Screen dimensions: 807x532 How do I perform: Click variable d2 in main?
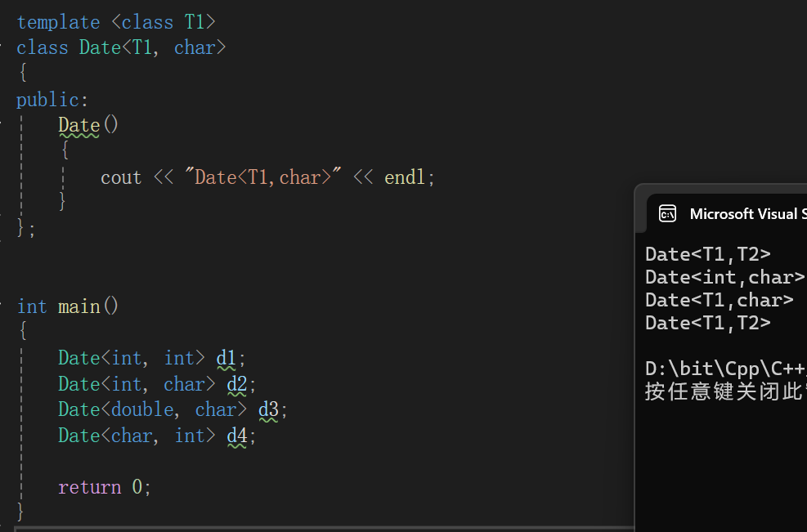coord(237,384)
